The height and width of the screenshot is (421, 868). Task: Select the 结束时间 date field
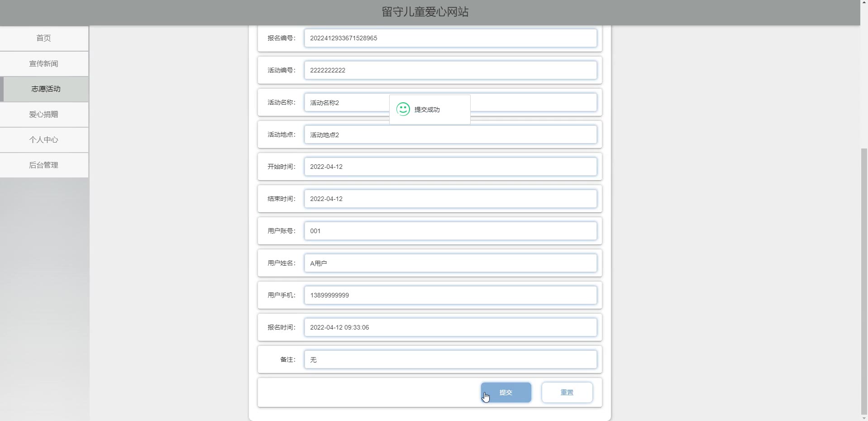point(450,199)
